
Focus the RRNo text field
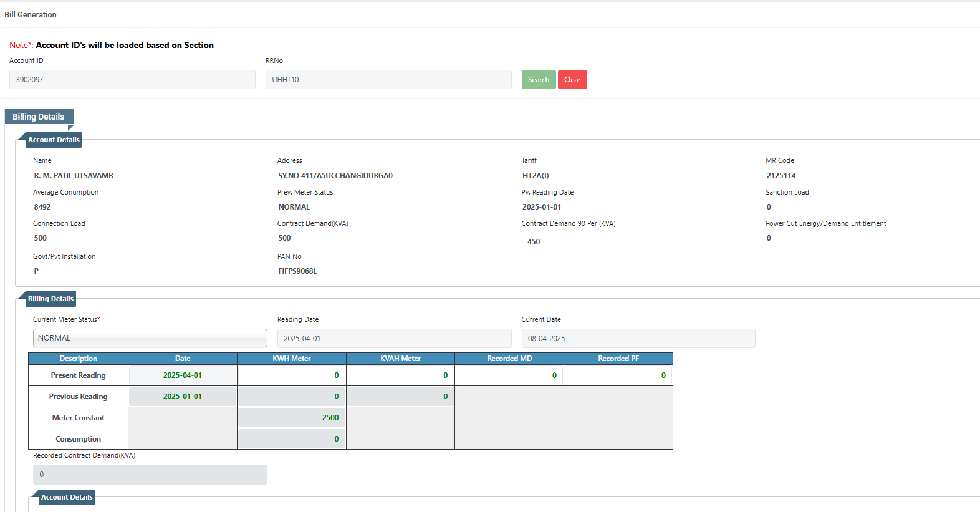point(388,80)
